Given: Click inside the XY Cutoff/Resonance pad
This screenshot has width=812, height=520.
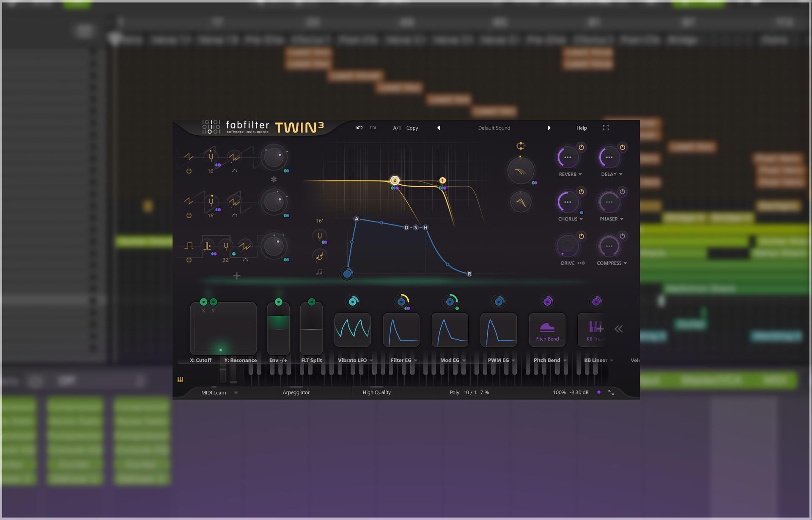Looking at the screenshot, I should 223,329.
